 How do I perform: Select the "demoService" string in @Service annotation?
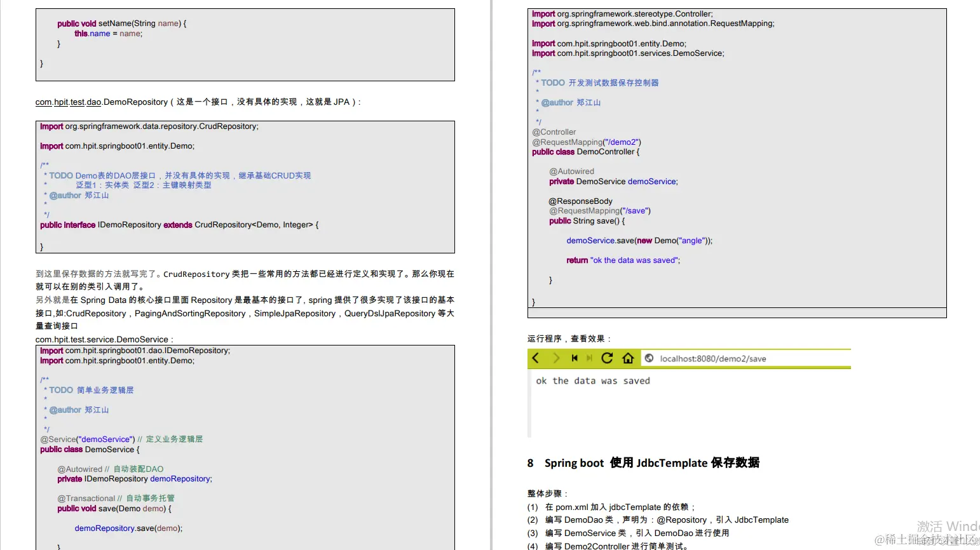(x=105, y=439)
